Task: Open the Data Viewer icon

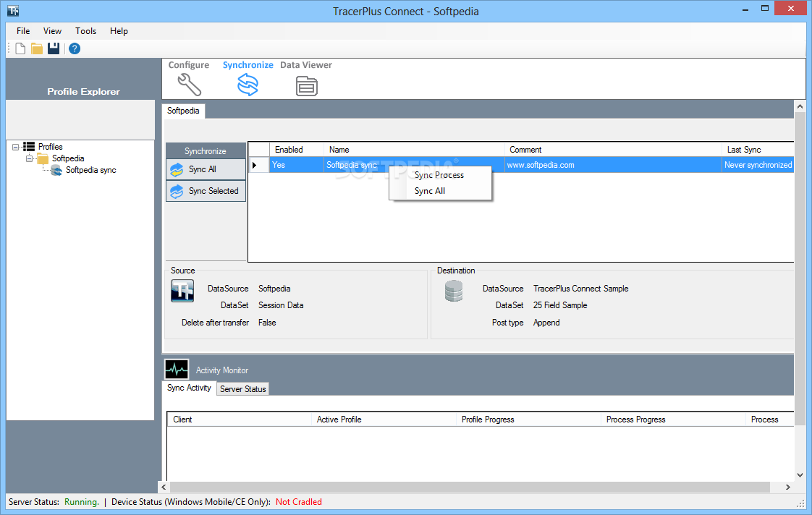Action: (307, 86)
